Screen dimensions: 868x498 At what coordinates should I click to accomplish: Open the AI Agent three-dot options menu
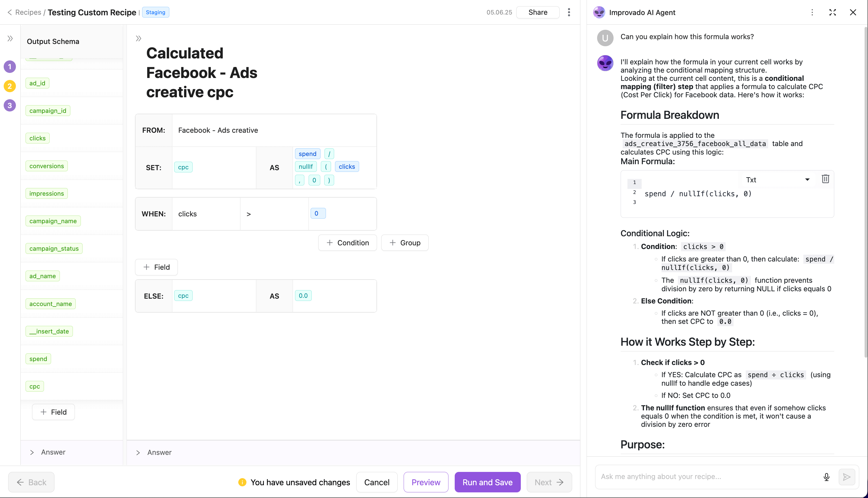coord(812,13)
